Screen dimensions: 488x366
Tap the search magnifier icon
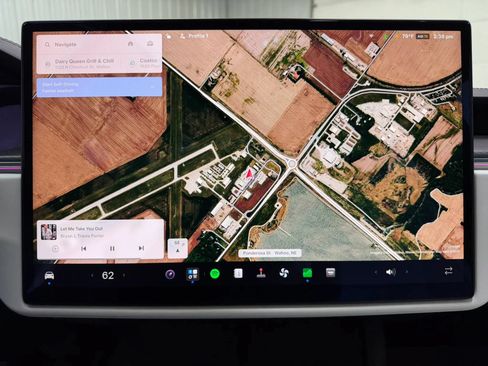click(47, 44)
